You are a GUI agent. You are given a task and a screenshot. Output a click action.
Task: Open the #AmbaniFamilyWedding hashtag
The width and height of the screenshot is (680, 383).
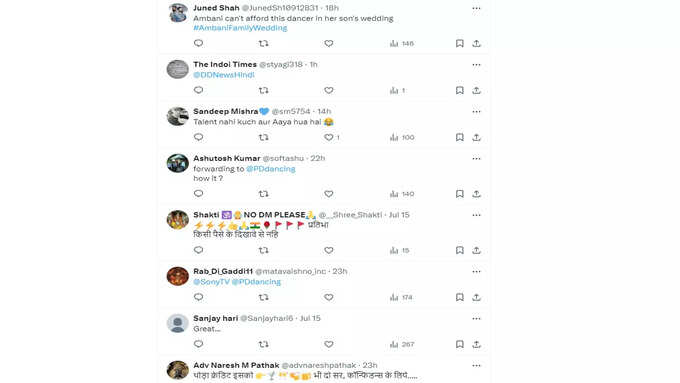[x=240, y=28]
